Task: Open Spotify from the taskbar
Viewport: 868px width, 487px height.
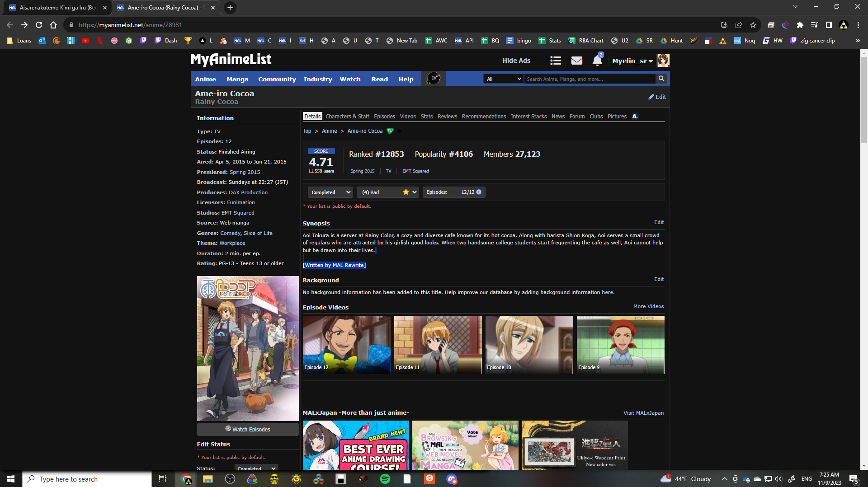Action: coord(385,479)
